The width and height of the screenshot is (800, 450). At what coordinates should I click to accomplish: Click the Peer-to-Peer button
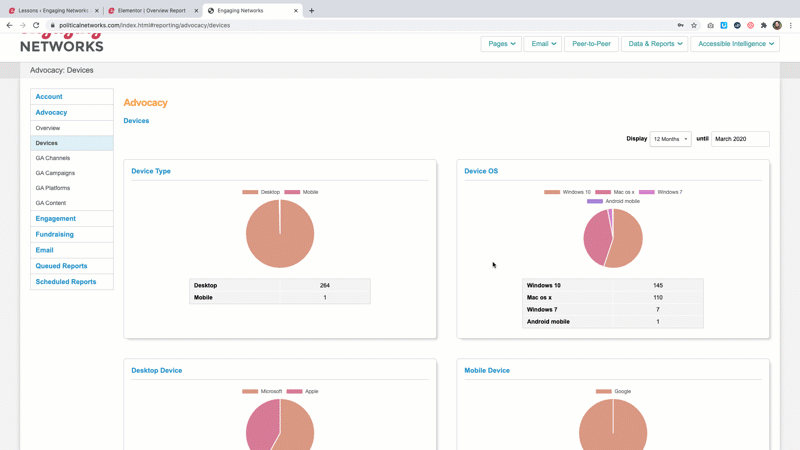point(591,44)
